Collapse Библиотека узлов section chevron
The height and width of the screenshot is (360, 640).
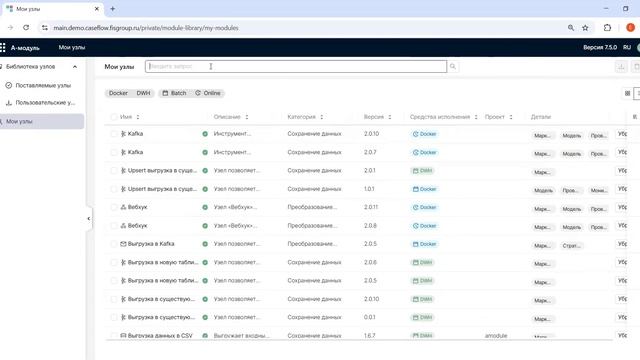[75, 67]
